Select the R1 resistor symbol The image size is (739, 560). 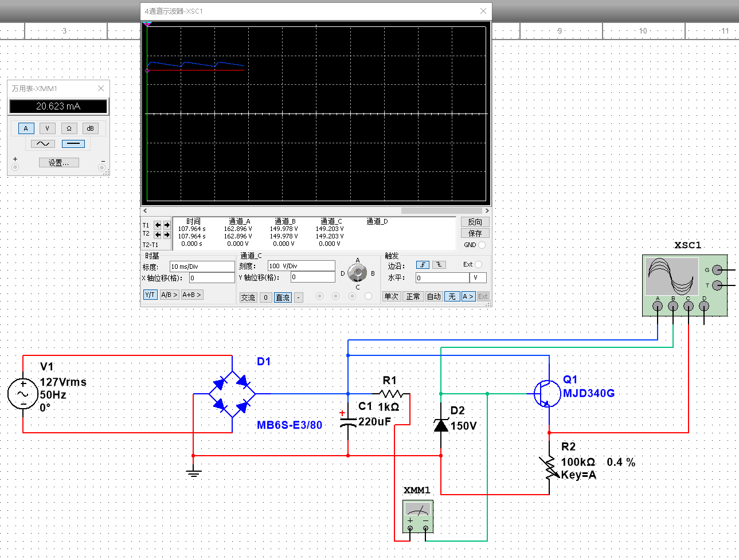tap(392, 394)
